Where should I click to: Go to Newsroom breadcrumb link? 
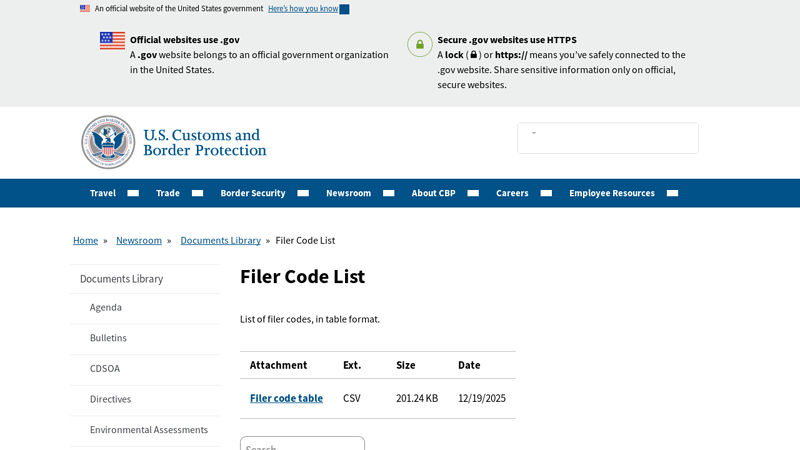coord(139,240)
